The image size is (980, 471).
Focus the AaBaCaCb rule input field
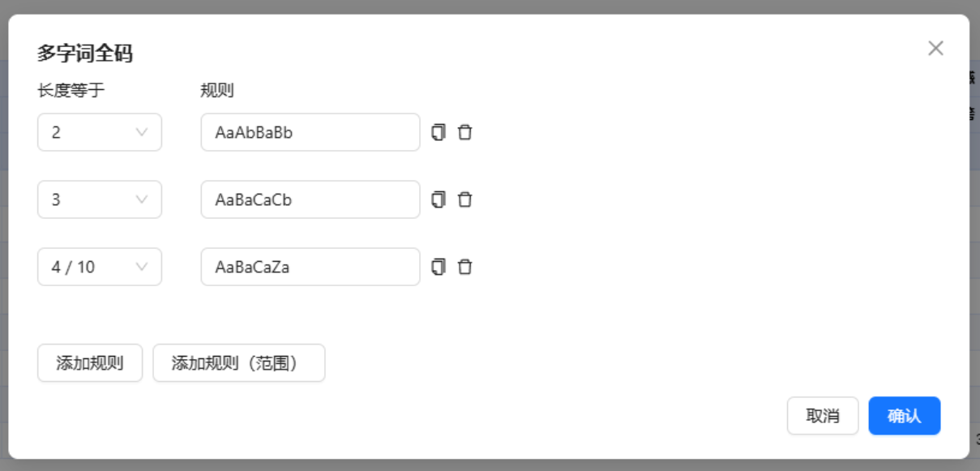point(310,199)
